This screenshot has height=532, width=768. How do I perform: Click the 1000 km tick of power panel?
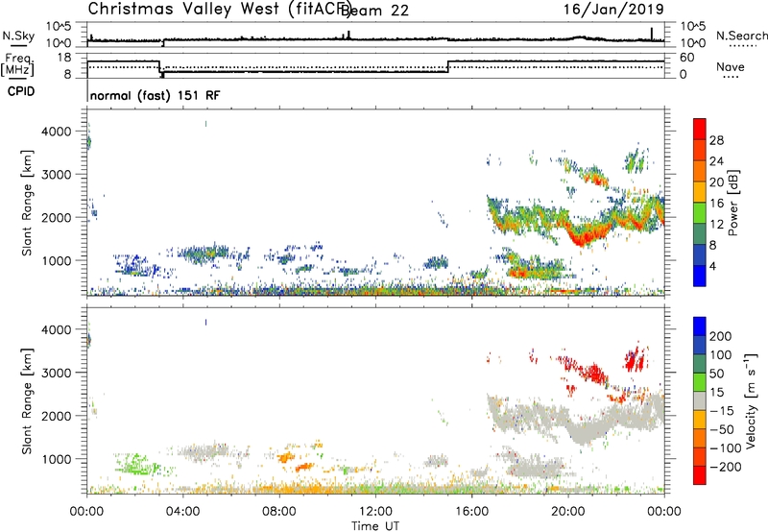tap(56, 261)
